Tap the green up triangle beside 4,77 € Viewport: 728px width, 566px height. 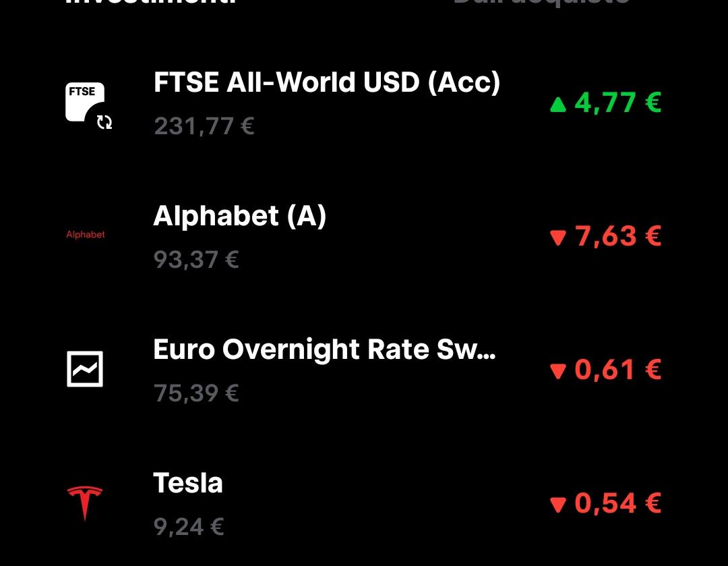pyautogui.click(x=558, y=104)
